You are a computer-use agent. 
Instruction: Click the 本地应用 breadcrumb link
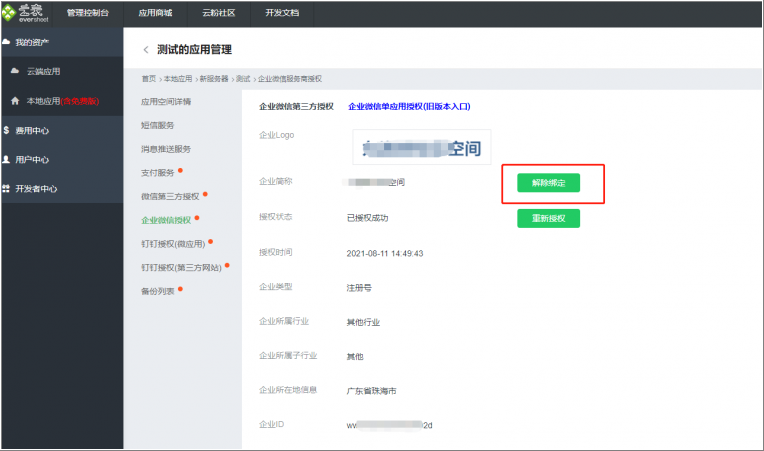pyautogui.click(x=178, y=79)
